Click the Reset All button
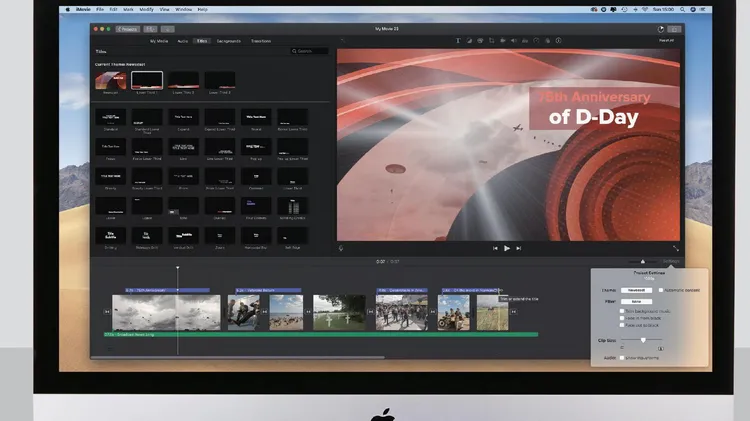 pyautogui.click(x=666, y=41)
